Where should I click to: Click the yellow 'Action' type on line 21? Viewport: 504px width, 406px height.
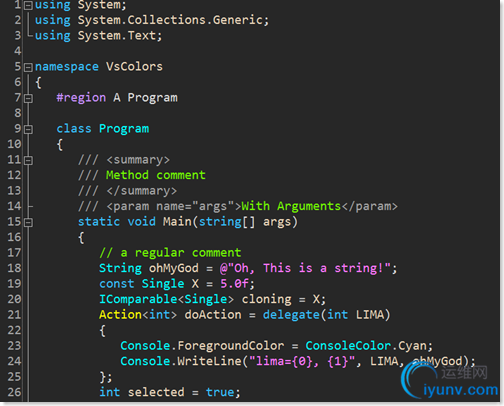pos(120,315)
